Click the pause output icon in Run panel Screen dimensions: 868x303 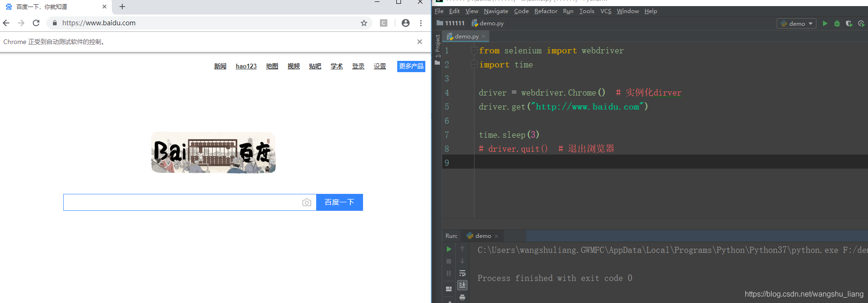coord(449,273)
